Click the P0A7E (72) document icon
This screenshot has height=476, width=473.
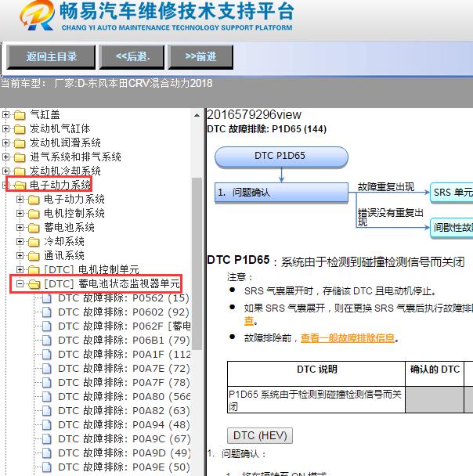click(46, 369)
